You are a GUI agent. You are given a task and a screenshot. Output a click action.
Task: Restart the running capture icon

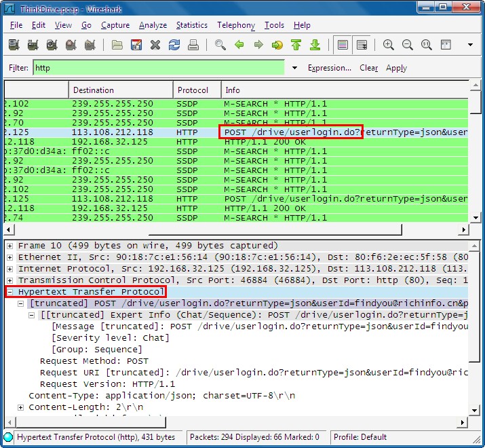[x=90, y=45]
